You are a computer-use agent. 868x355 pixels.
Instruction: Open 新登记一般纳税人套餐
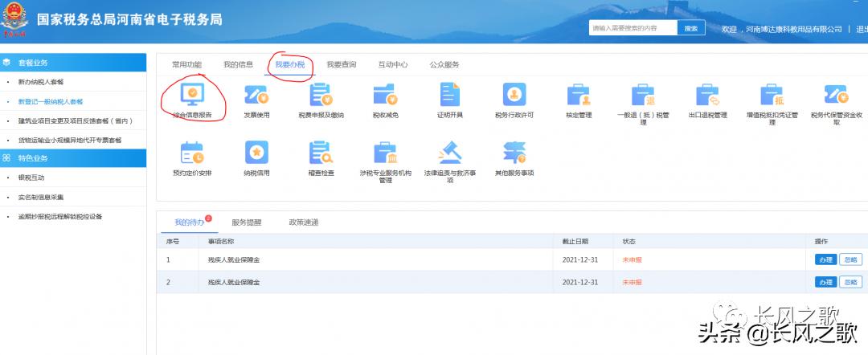51,101
